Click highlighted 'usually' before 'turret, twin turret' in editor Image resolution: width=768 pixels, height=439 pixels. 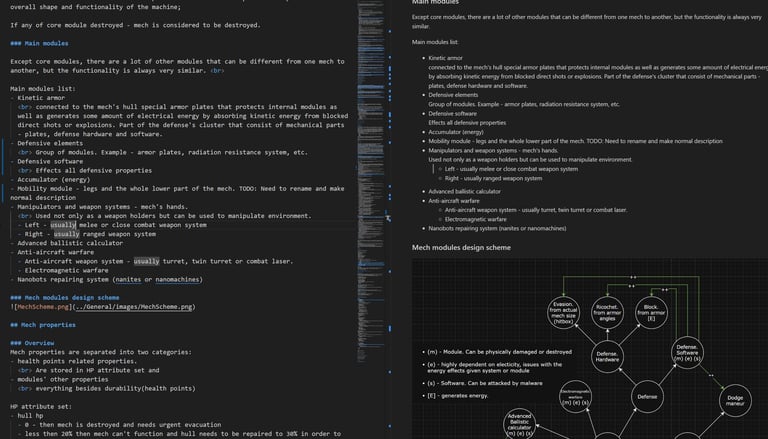146,261
